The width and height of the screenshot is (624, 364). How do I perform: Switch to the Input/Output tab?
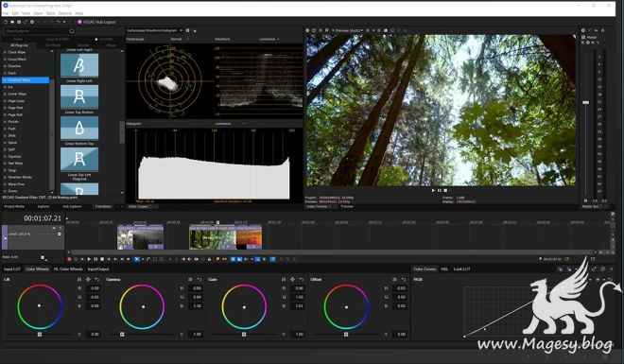point(98,269)
